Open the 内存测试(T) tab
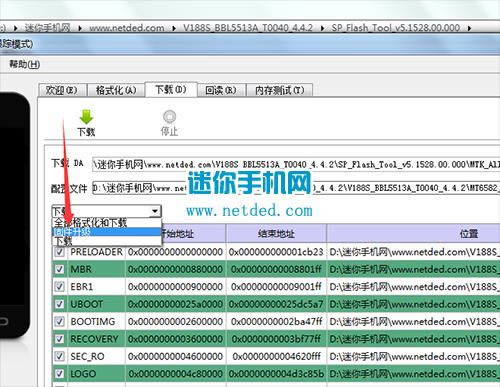Image resolution: width=500 pixels, height=387 pixels. point(279,90)
